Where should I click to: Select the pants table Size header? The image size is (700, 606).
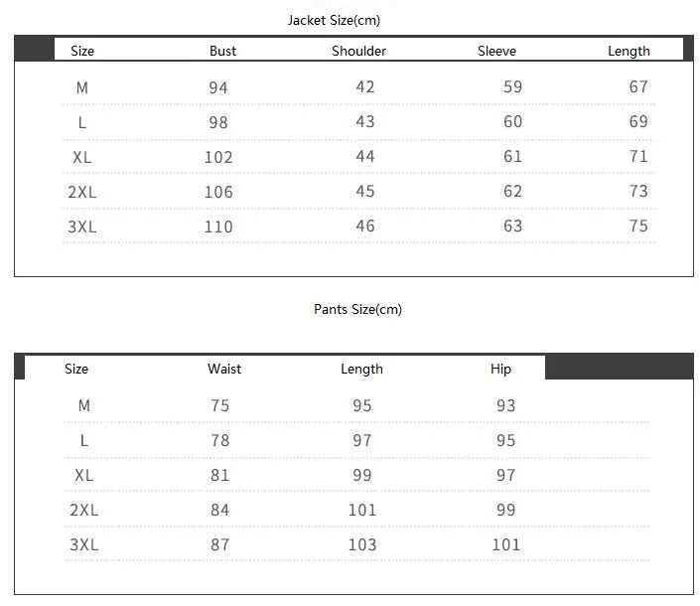[x=76, y=369]
